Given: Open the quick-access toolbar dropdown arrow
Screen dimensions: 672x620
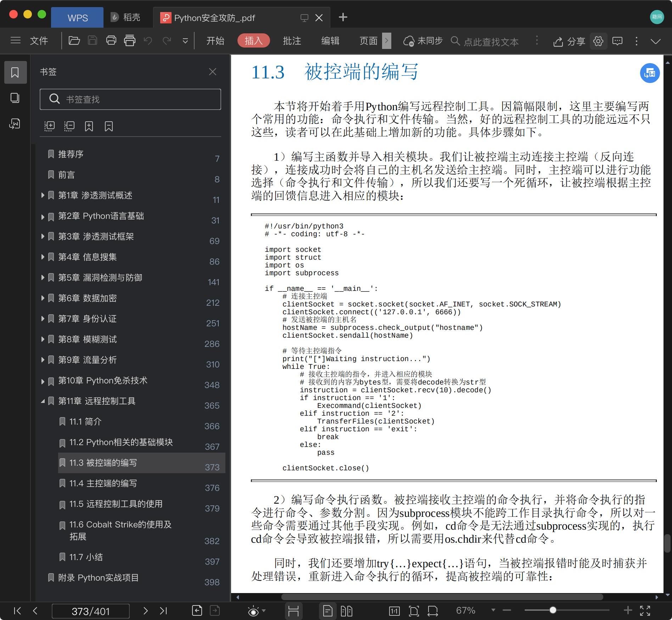Looking at the screenshot, I should (x=185, y=41).
